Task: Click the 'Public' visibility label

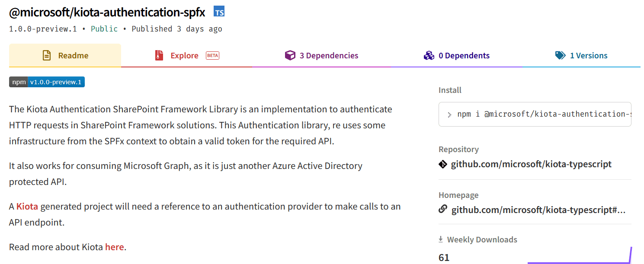Action: (104, 29)
